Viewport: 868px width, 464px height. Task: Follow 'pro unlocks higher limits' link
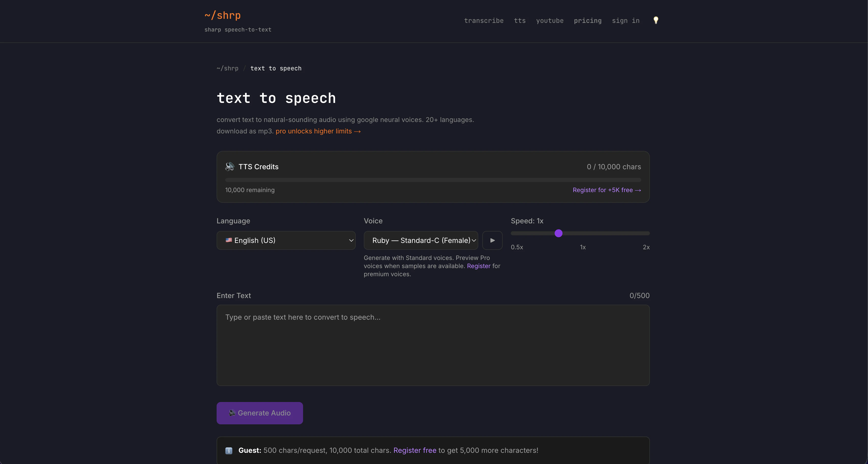point(318,131)
